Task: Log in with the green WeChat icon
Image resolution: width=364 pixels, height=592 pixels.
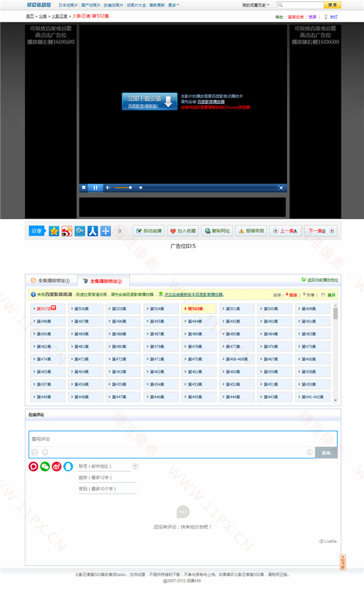Action: pyautogui.click(x=45, y=467)
